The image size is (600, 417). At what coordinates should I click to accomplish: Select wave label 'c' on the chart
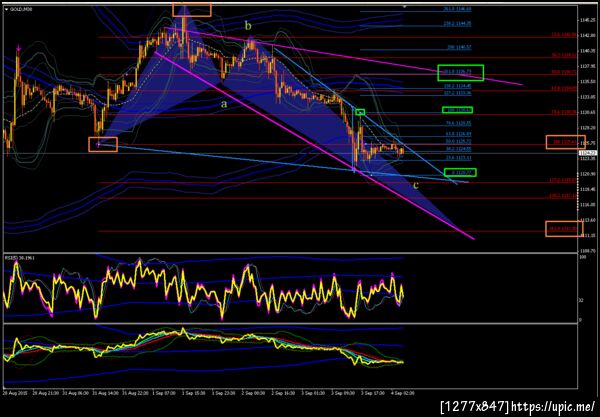tap(416, 185)
